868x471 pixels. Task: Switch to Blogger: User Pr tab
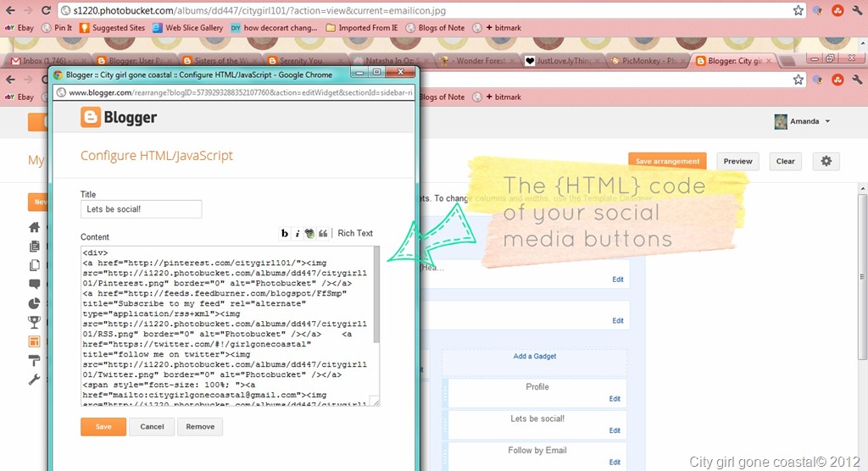[x=133, y=61]
